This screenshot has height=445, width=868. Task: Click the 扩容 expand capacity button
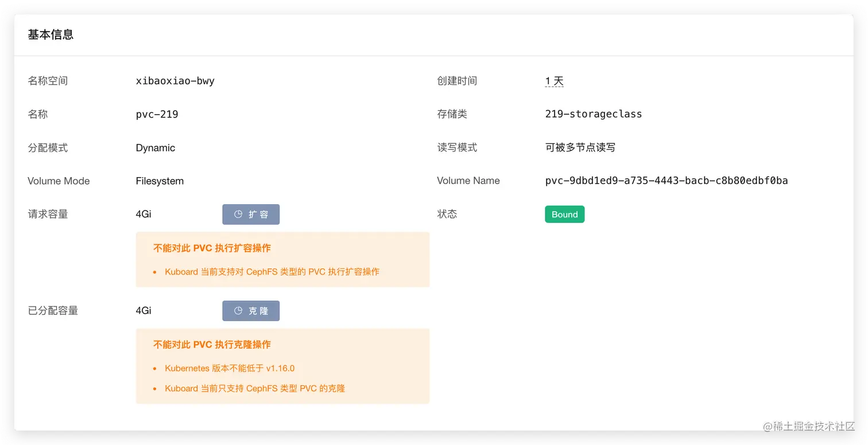[251, 214]
